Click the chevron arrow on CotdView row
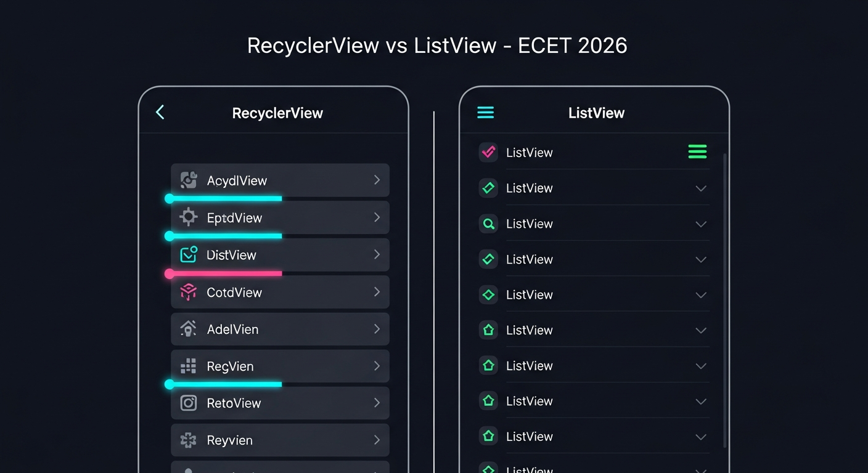 377,292
